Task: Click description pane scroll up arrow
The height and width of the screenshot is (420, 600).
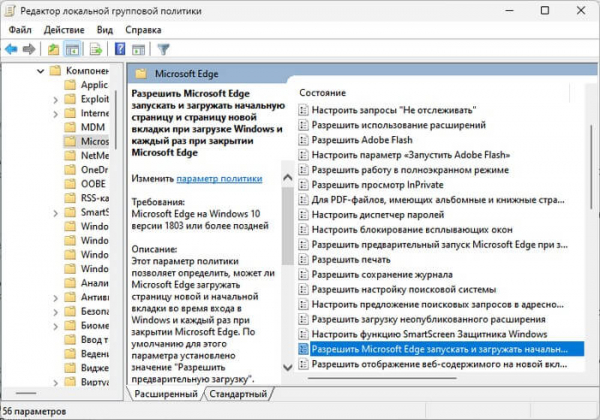Action: [x=287, y=177]
